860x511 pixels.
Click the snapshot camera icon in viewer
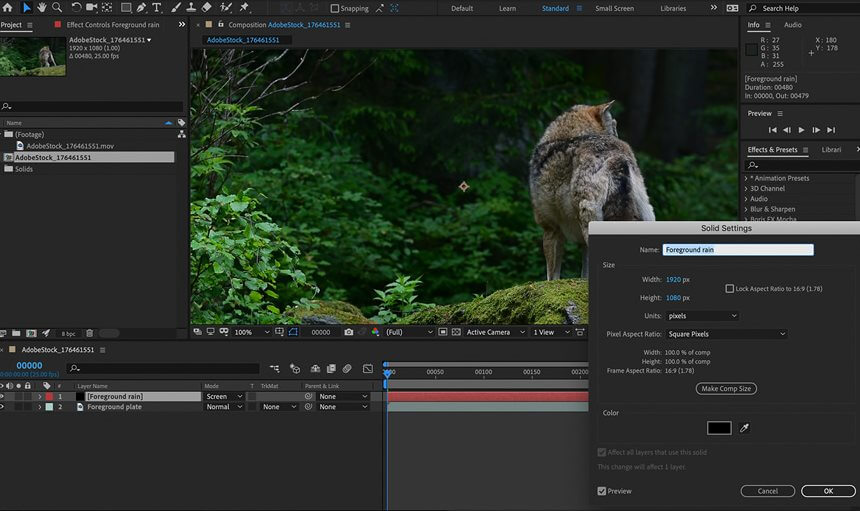point(348,332)
